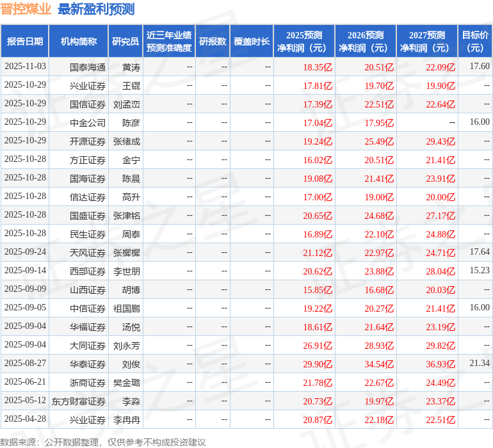
Task: Click the 目标价 column header
Action: (x=475, y=42)
